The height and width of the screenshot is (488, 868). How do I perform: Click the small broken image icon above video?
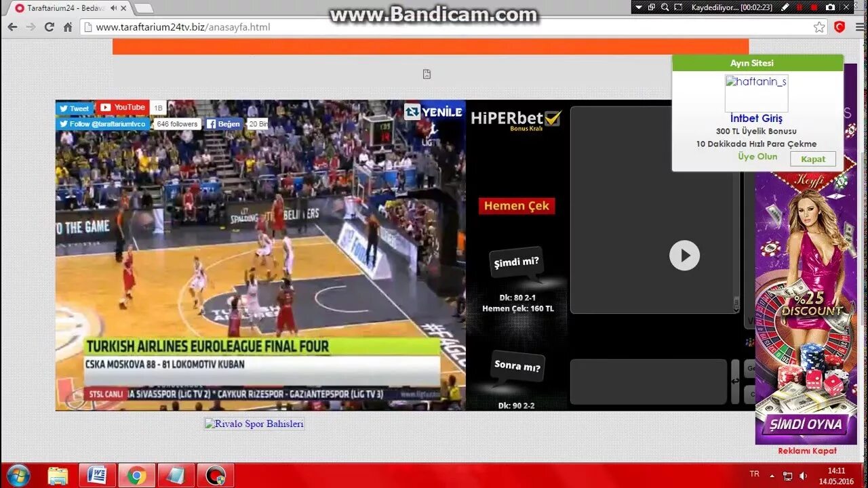point(427,74)
